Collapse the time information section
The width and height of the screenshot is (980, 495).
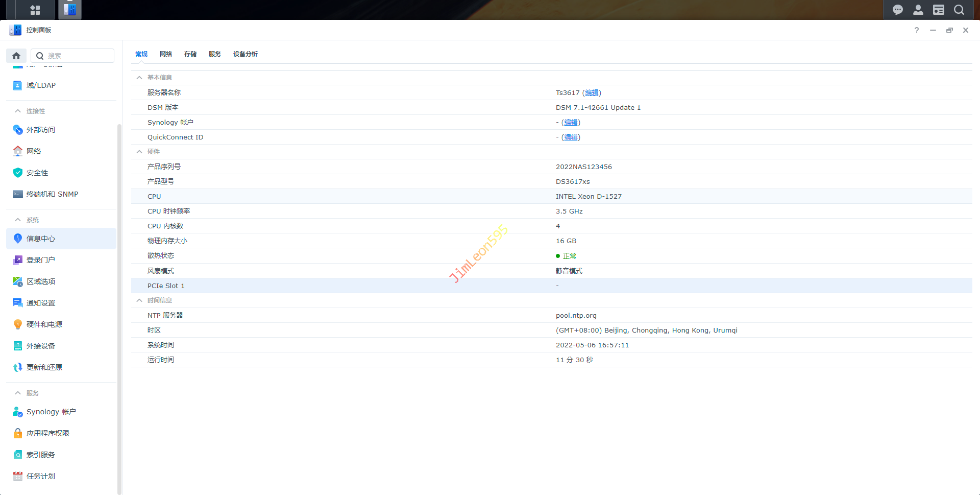click(139, 300)
